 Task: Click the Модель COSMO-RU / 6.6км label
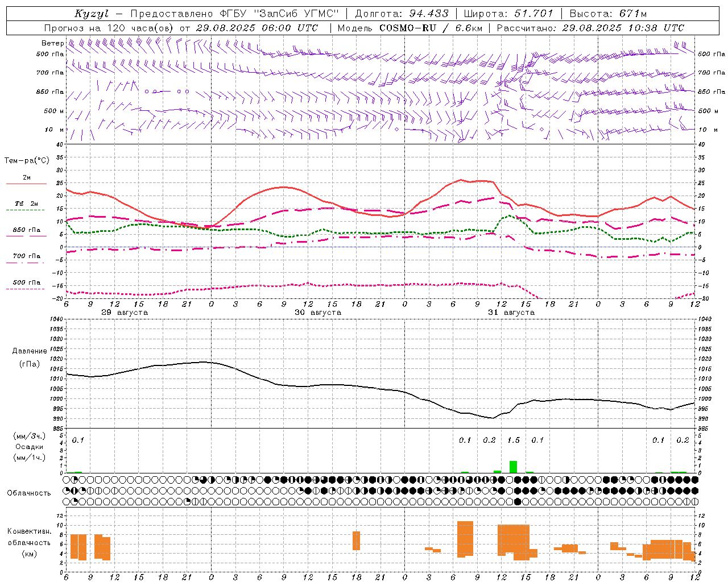[x=410, y=28]
